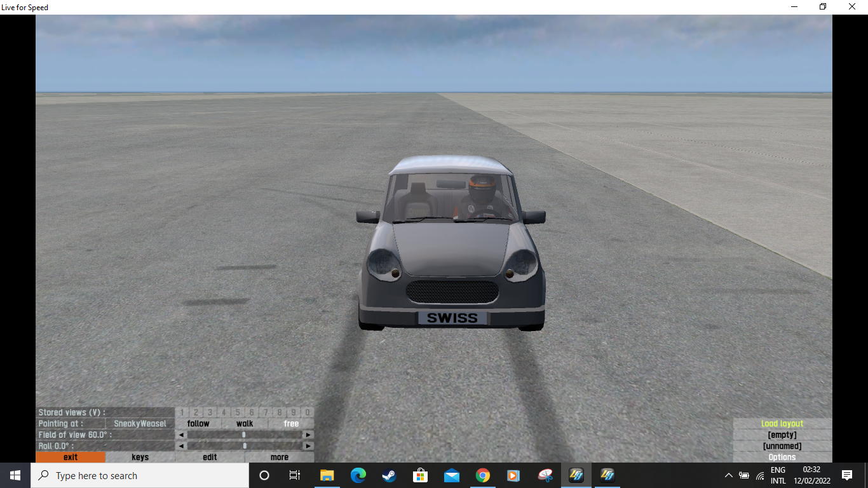Click the 'Stored views (V) :' label
The width and height of the screenshot is (868, 488).
click(x=72, y=412)
